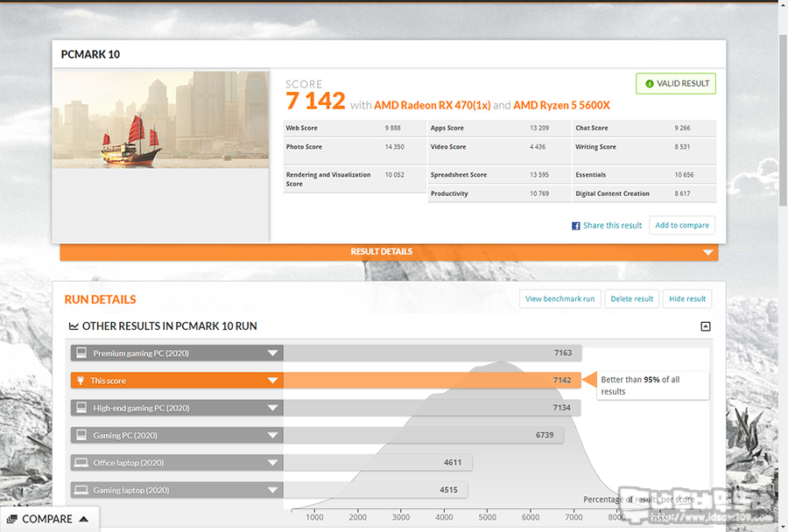Viewport: 788px width, 532px height.
Task: Expand Gaming laptop (2020) dropdown arrow
Action: pos(272,490)
